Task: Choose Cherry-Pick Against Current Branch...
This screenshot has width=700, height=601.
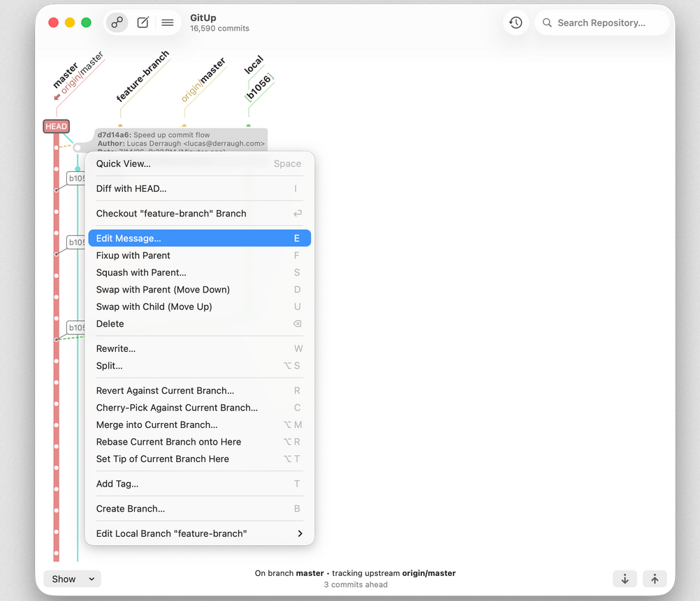Action: (x=200, y=408)
